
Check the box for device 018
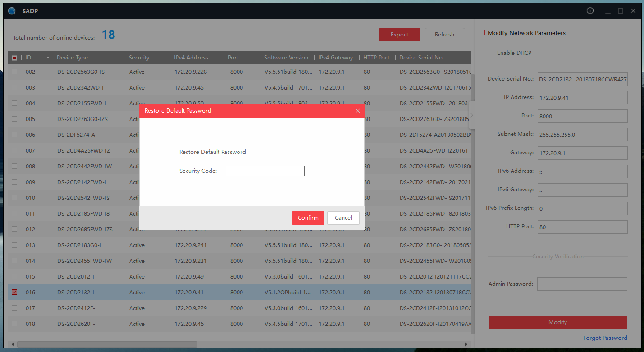[14, 324]
